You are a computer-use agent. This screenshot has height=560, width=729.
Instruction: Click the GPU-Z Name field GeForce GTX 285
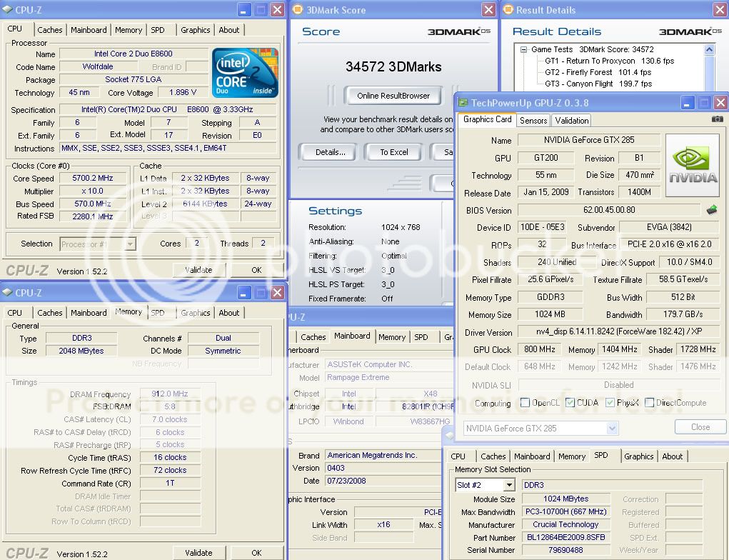(589, 139)
